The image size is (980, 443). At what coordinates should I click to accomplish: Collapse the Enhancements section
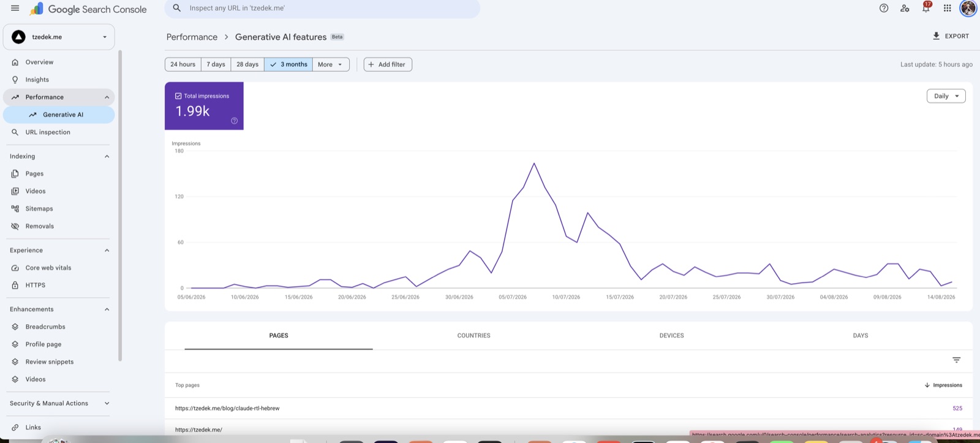[x=107, y=309]
